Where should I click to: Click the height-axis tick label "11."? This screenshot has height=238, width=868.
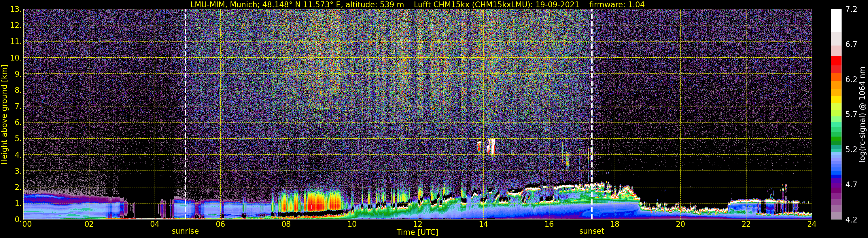coord(16,42)
